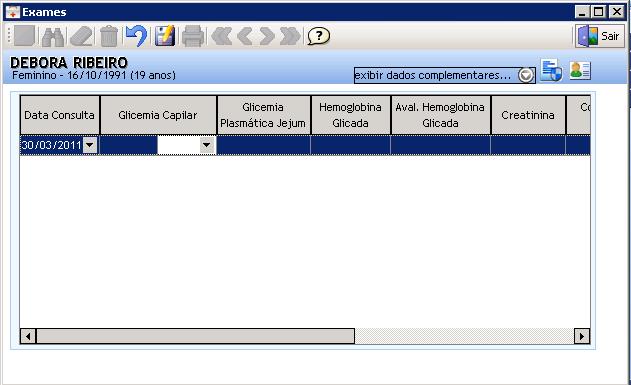Go to last record double-right arrows
This screenshot has width=631, height=385.
[x=290, y=36]
